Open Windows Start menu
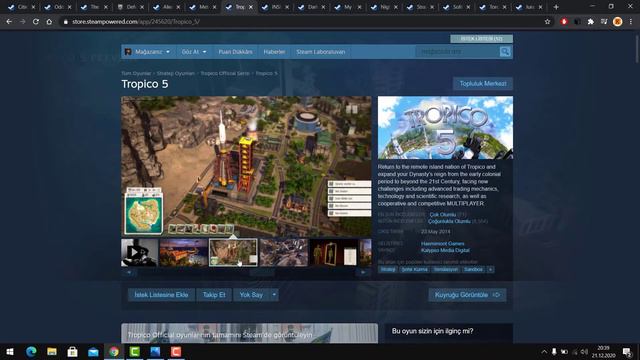640x360 pixels. tap(10, 351)
